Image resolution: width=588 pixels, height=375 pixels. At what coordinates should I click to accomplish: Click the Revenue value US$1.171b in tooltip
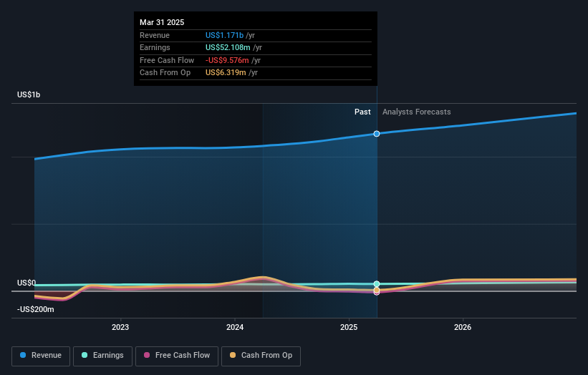[224, 35]
